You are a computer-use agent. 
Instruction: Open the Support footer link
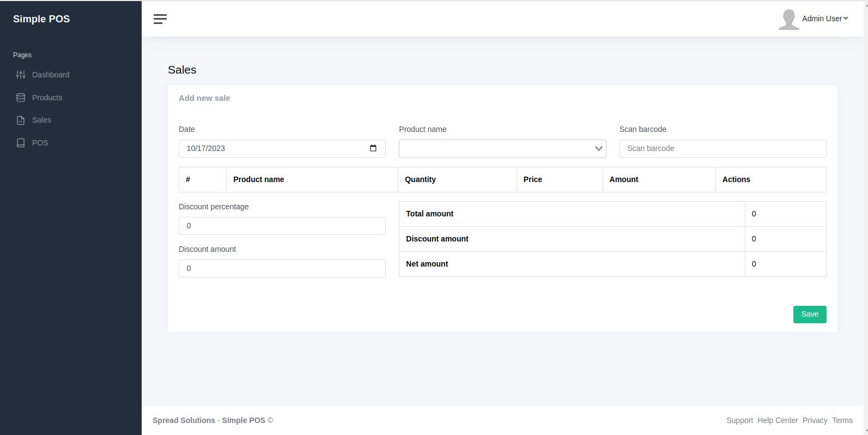739,420
